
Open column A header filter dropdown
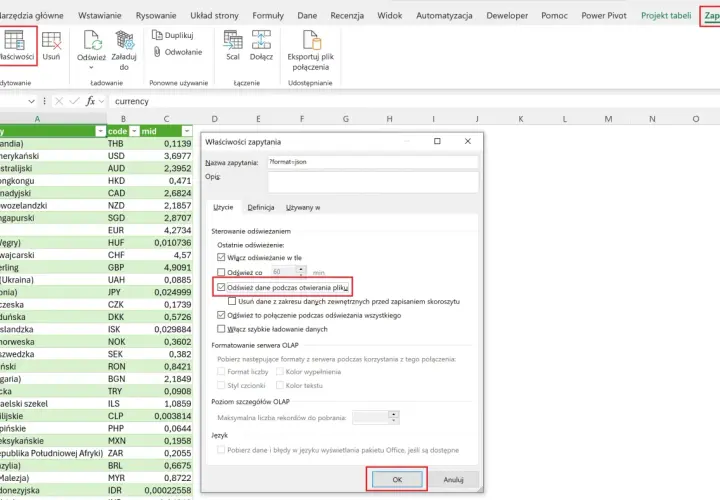point(100,131)
